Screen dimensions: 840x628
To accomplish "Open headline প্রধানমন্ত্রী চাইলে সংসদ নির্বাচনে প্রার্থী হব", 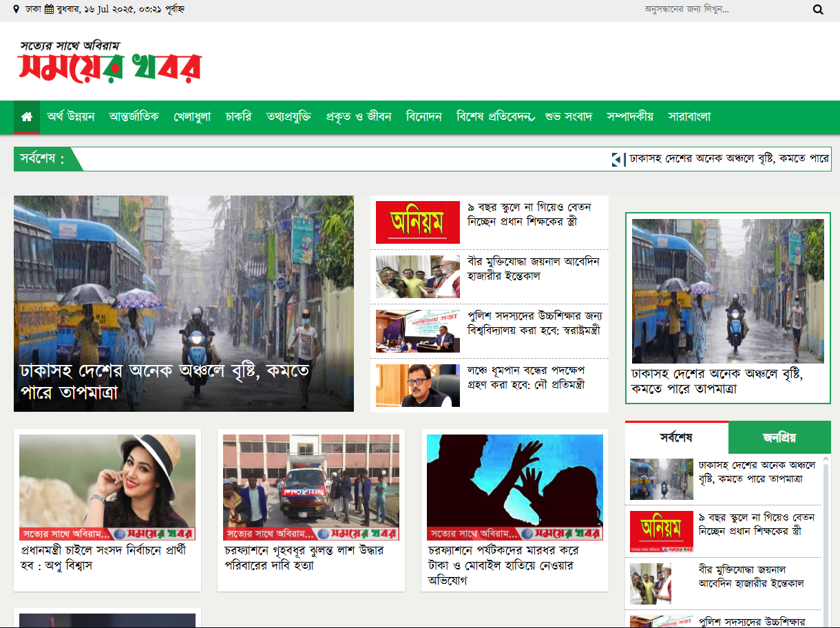I will click(x=103, y=558).
